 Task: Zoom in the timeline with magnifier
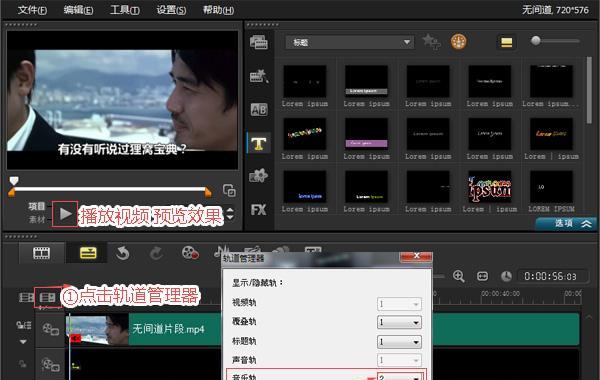pos(458,276)
